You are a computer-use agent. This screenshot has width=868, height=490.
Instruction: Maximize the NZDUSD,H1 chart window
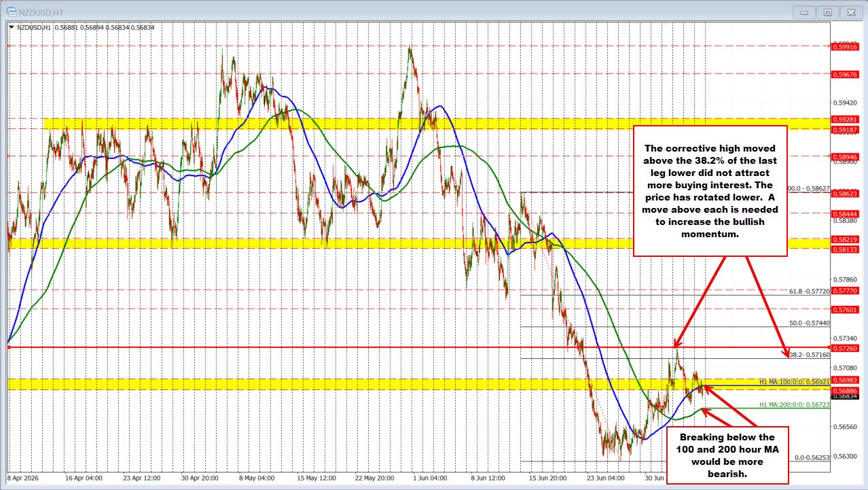827,12
